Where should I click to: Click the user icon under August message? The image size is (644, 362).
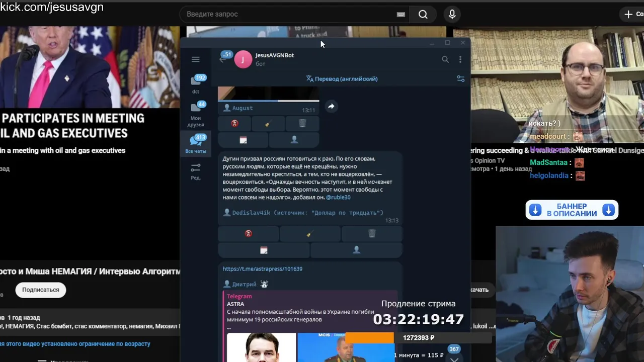294,139
